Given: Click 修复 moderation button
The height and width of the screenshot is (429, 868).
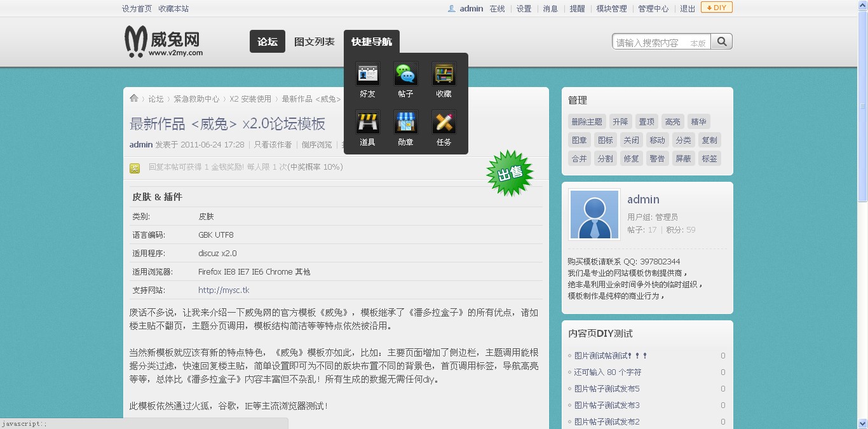Looking at the screenshot, I should (632, 159).
